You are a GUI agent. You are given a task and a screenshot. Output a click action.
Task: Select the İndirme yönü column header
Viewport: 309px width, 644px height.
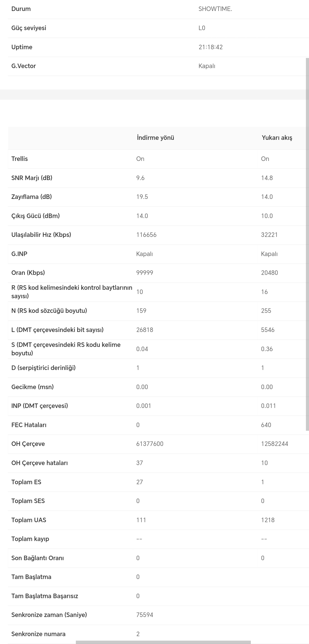click(155, 138)
